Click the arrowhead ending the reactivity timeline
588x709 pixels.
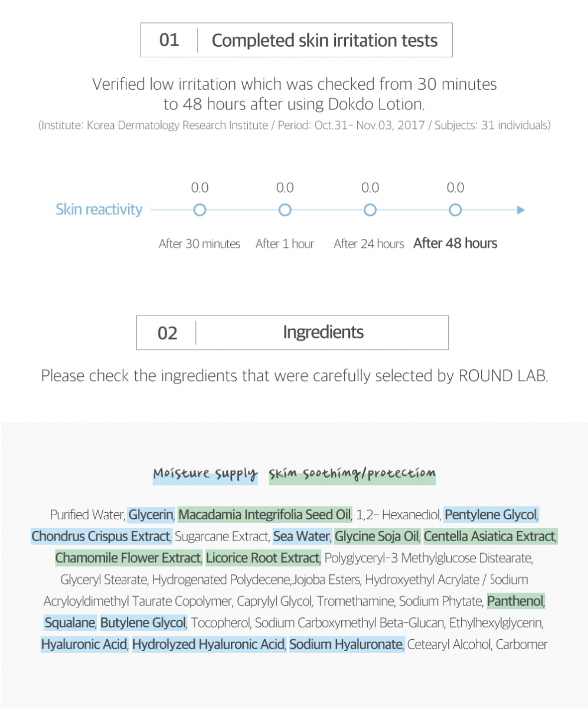pyautogui.click(x=520, y=210)
